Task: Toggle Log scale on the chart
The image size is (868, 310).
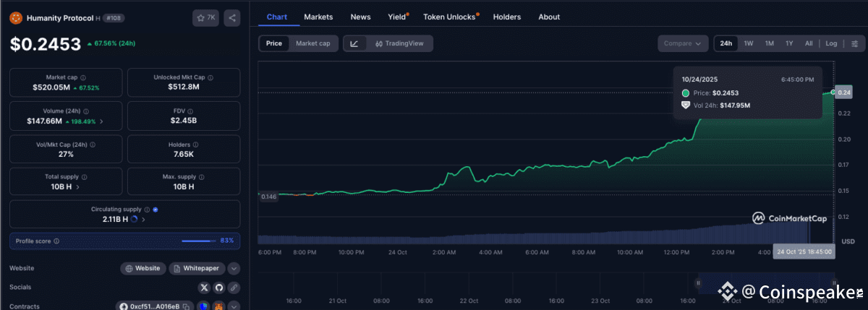Action: [x=832, y=43]
